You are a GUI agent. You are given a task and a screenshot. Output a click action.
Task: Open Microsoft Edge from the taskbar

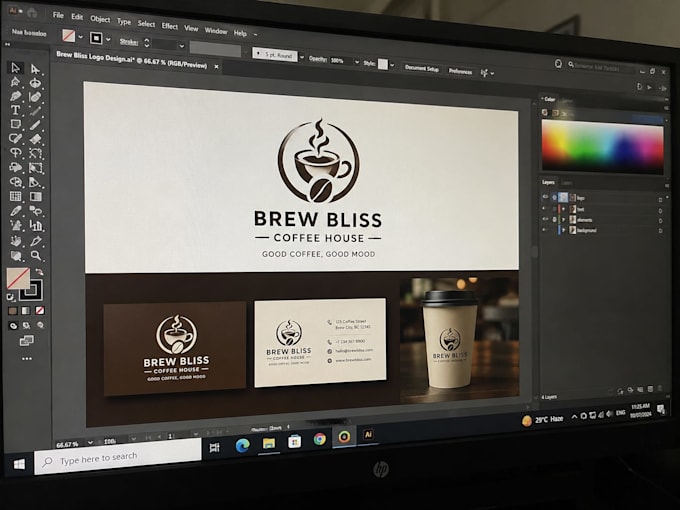[242, 445]
